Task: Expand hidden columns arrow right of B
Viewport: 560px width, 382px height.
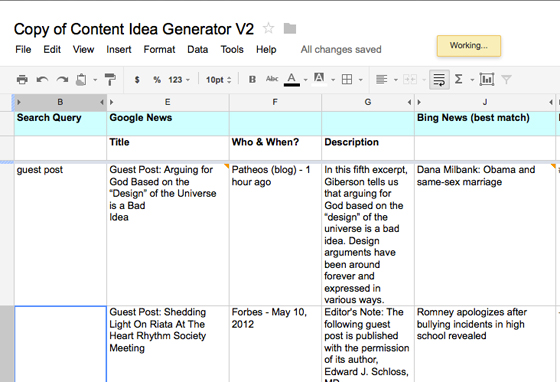Action: [102, 102]
